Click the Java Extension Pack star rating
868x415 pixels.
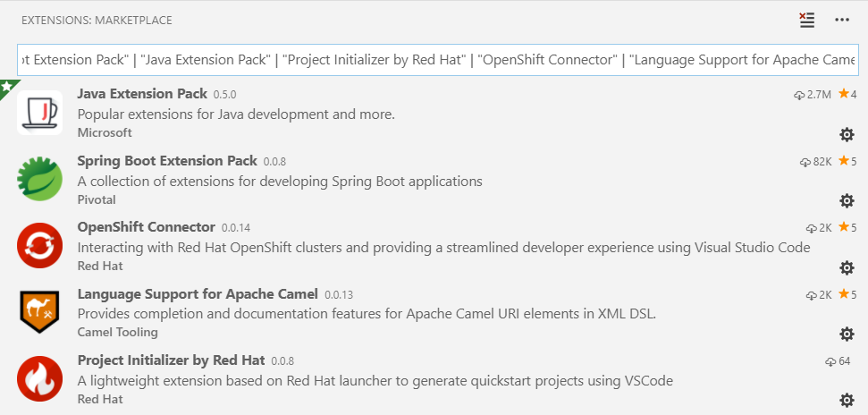tap(847, 95)
